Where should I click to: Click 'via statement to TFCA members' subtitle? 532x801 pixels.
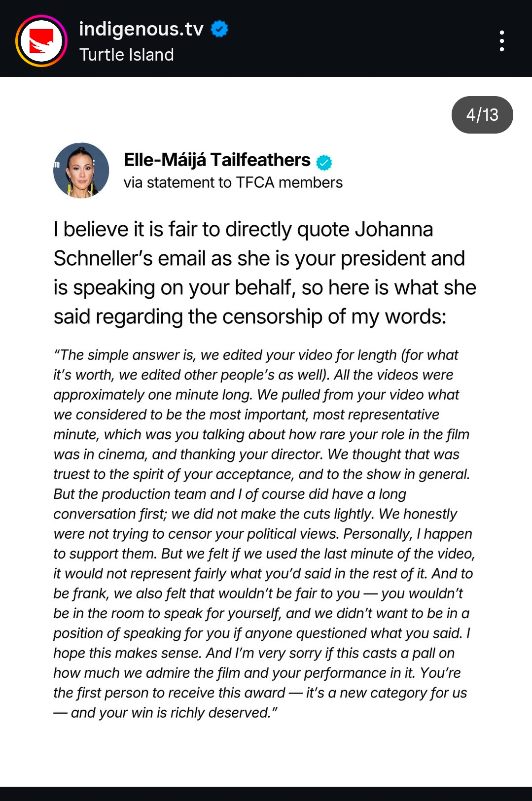233,182
